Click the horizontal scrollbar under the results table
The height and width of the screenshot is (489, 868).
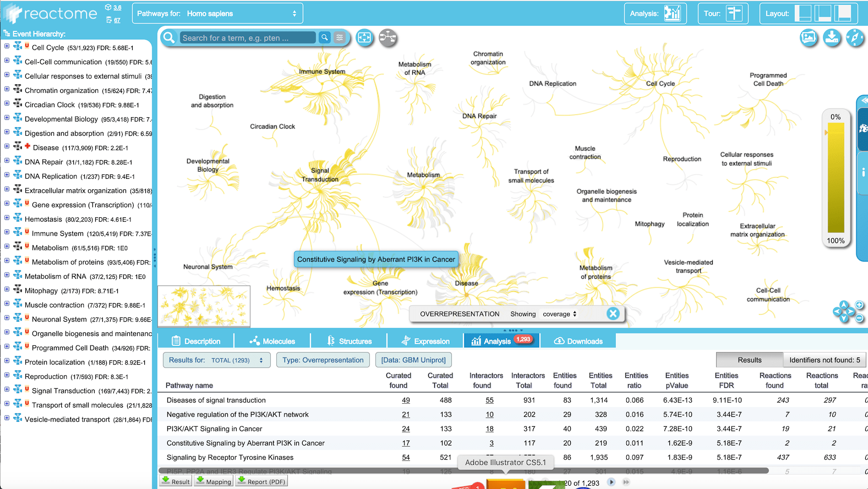coord(463,471)
